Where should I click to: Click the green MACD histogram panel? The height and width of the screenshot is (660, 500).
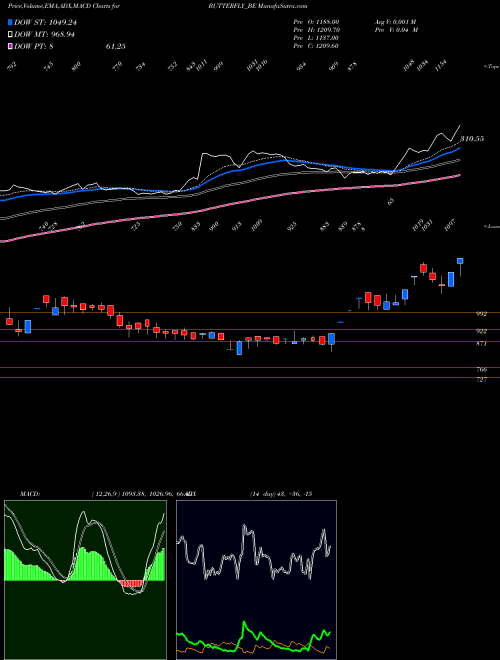[85, 580]
